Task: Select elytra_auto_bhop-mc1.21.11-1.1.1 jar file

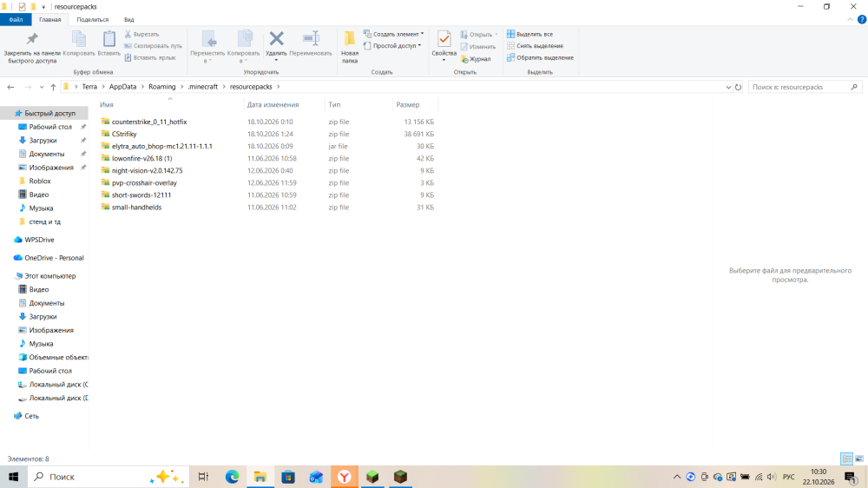Action: point(161,146)
